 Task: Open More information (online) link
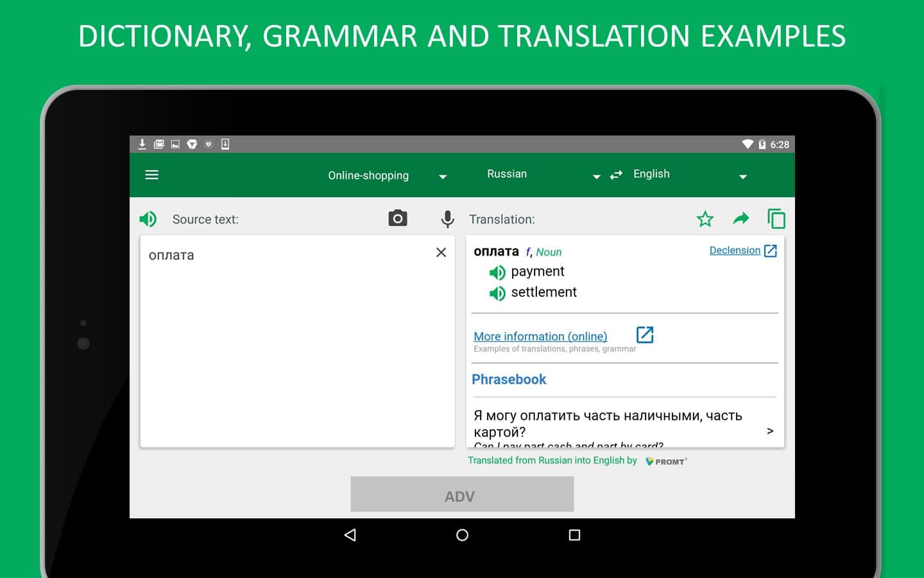click(x=540, y=336)
